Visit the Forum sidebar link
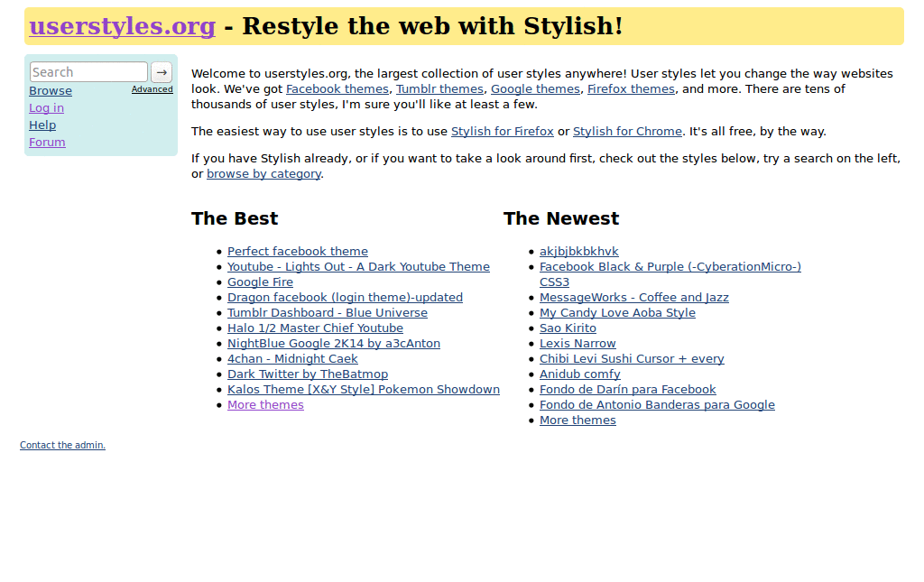 tap(47, 142)
